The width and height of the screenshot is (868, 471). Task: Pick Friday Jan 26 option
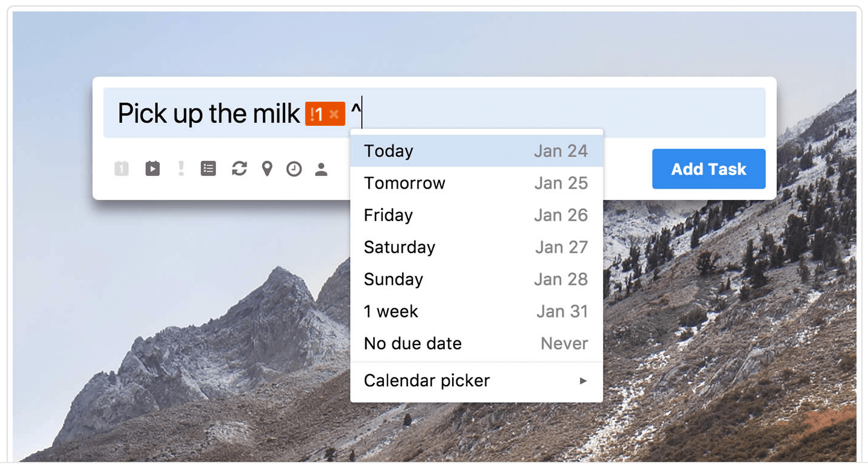pyautogui.click(x=476, y=215)
